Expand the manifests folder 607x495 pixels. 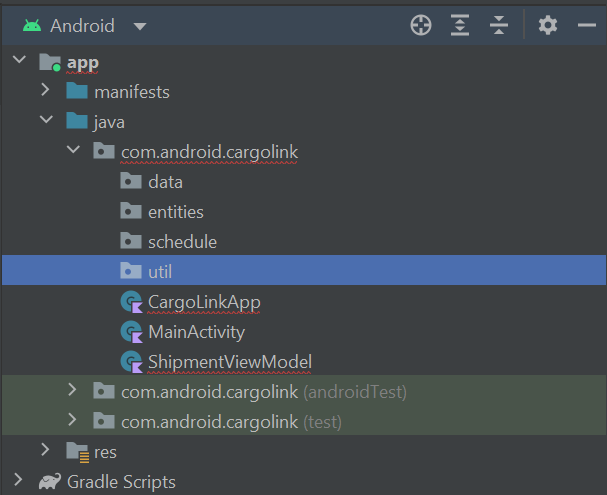pyautogui.click(x=45, y=90)
